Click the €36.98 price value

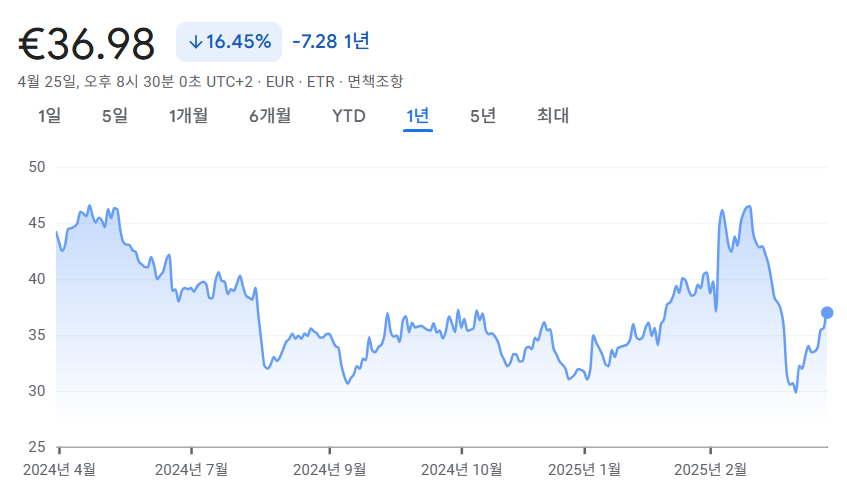click(x=86, y=43)
